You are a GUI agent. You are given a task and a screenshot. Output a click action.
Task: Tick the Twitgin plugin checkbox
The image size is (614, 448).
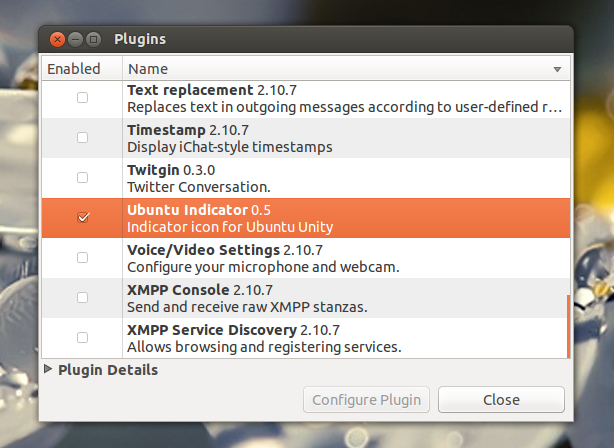pos(82,177)
